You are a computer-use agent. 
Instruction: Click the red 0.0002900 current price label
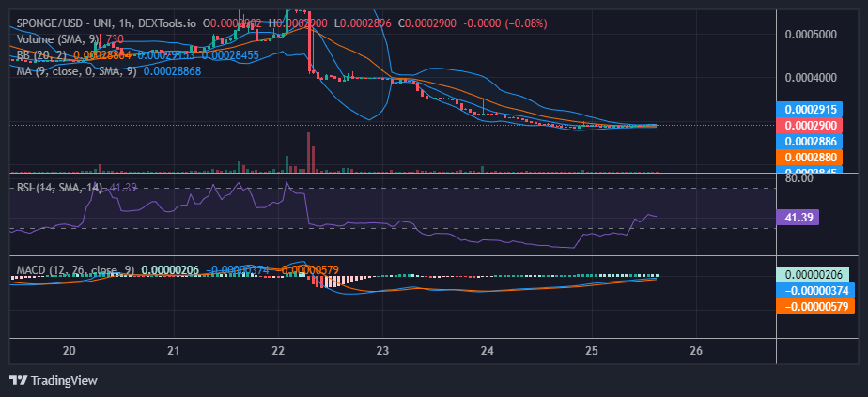(810, 126)
